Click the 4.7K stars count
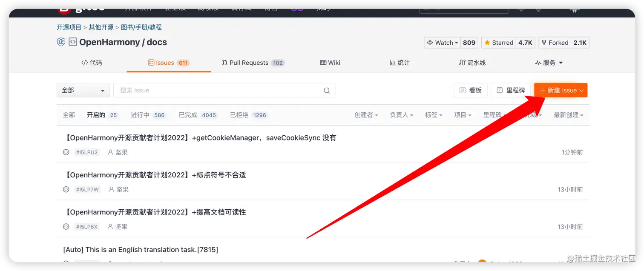This screenshot has width=644, height=271. [x=525, y=43]
